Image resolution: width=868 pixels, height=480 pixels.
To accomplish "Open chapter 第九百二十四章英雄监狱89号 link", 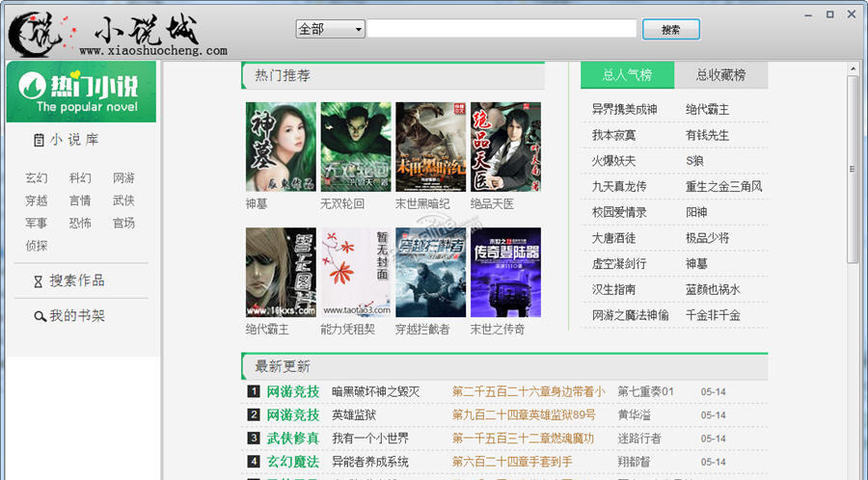I will coord(524,414).
